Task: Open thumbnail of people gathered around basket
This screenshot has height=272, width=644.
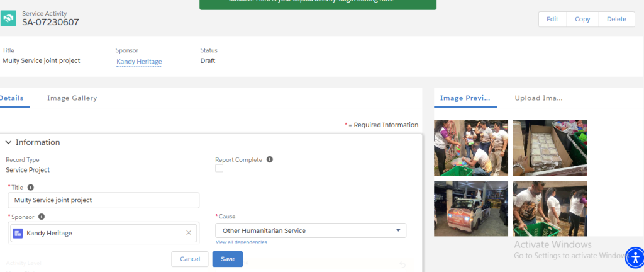Action: click(470, 148)
